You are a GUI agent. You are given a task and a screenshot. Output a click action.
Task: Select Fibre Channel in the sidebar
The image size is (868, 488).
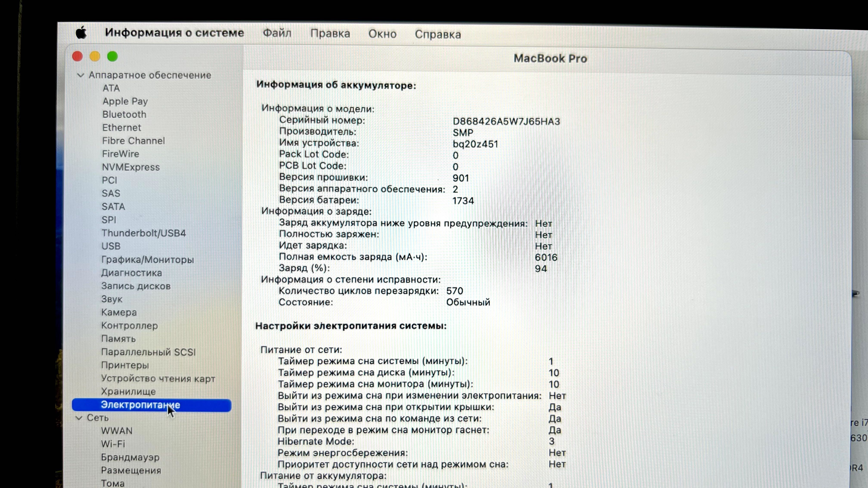point(133,141)
